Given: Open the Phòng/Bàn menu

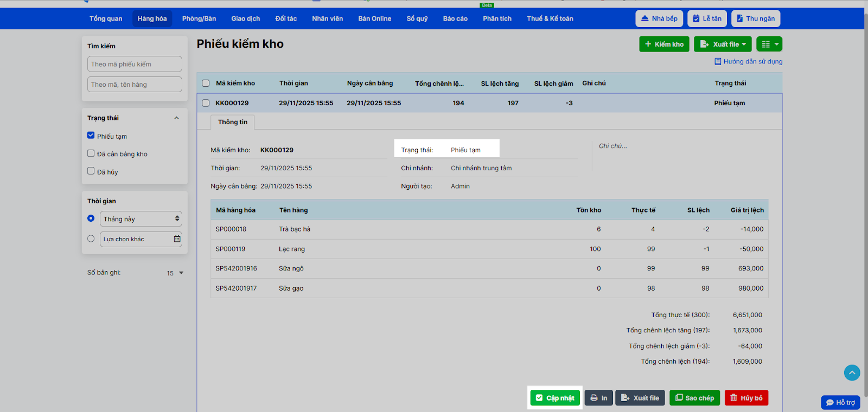Looking at the screenshot, I should coord(199,18).
